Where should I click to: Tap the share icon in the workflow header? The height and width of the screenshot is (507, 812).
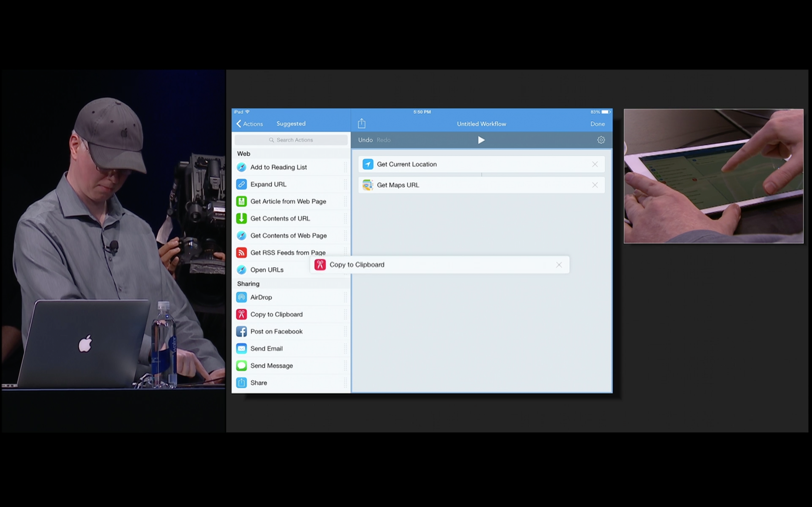point(361,123)
